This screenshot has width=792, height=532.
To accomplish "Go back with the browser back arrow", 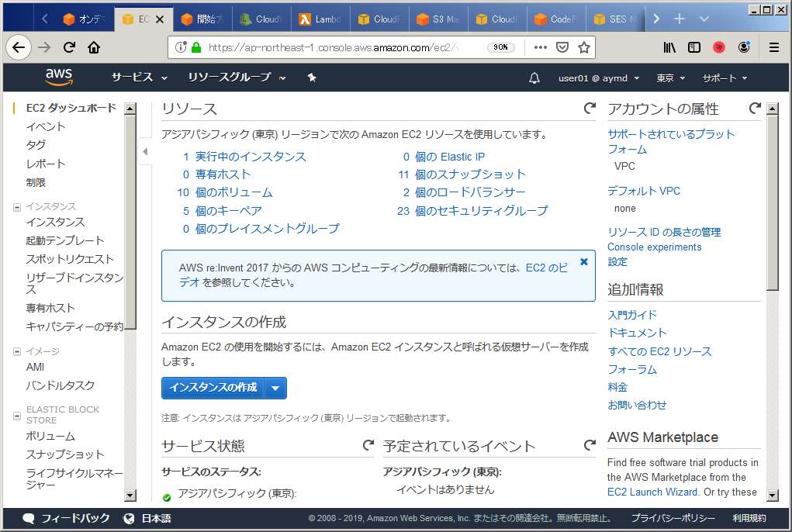I will (x=19, y=47).
